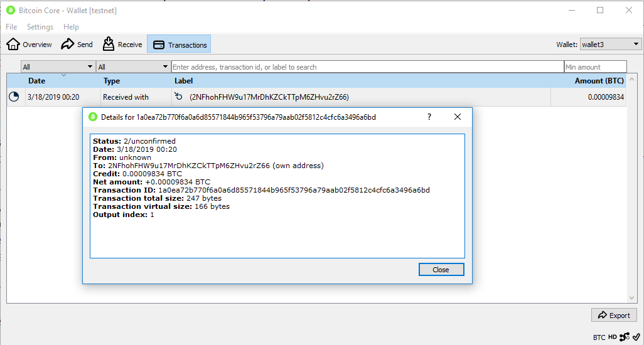Click the confirmation clock status icon in row

14,97
